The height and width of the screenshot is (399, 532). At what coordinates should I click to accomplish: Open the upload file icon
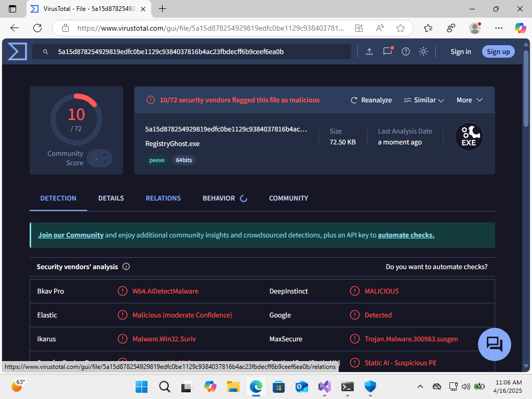tap(369, 51)
